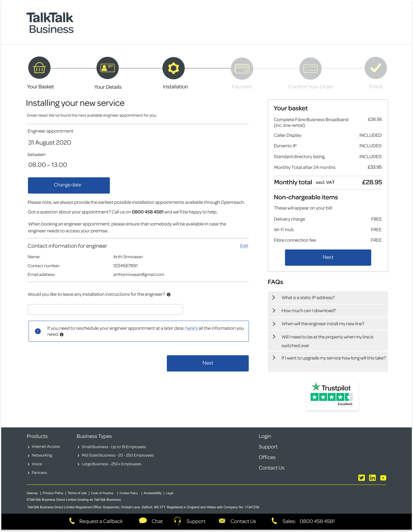Click the Chat speech bubble icon
Screen dimensions: 413x532
pos(143,521)
